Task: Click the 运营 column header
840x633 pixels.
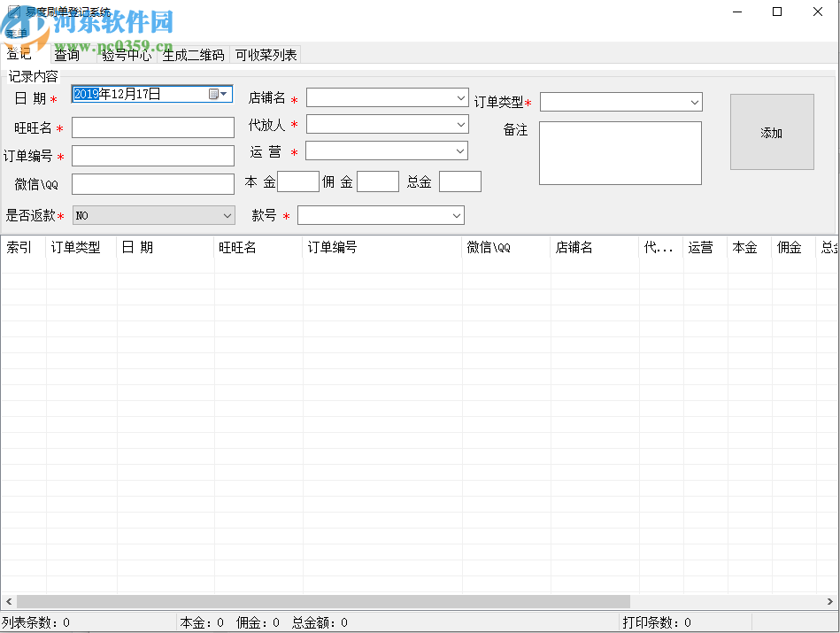Action: coord(705,247)
